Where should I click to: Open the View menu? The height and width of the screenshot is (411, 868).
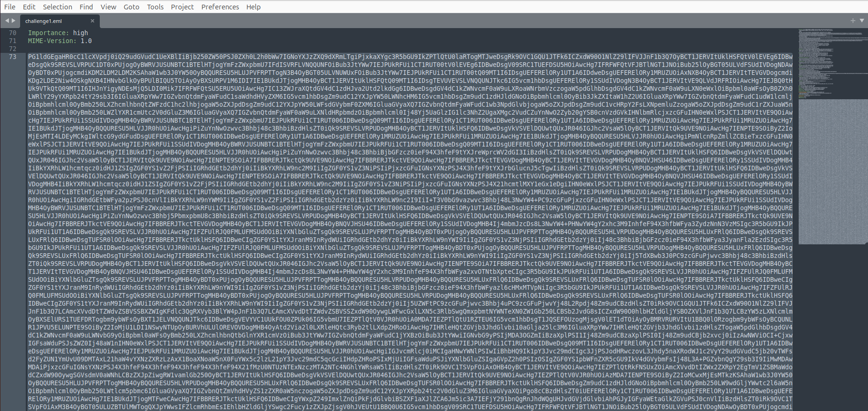[108, 7]
